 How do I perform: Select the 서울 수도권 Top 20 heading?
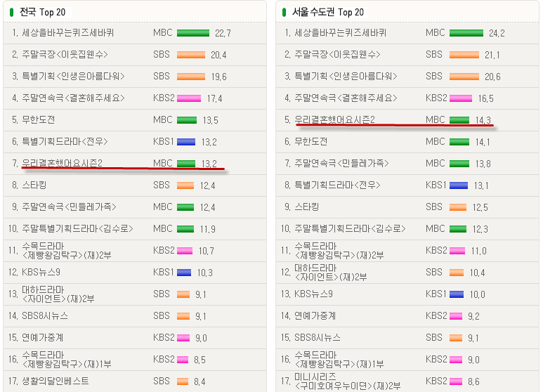(328, 13)
